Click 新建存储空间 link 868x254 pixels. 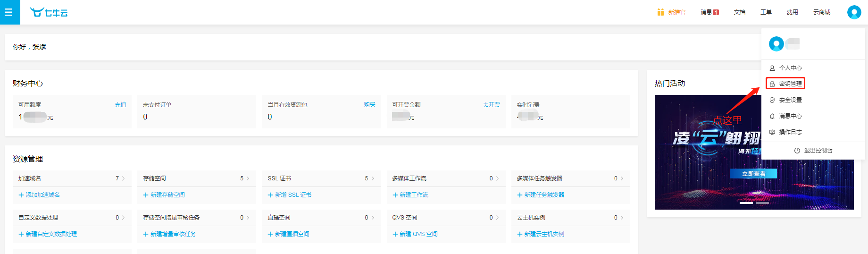pos(164,195)
